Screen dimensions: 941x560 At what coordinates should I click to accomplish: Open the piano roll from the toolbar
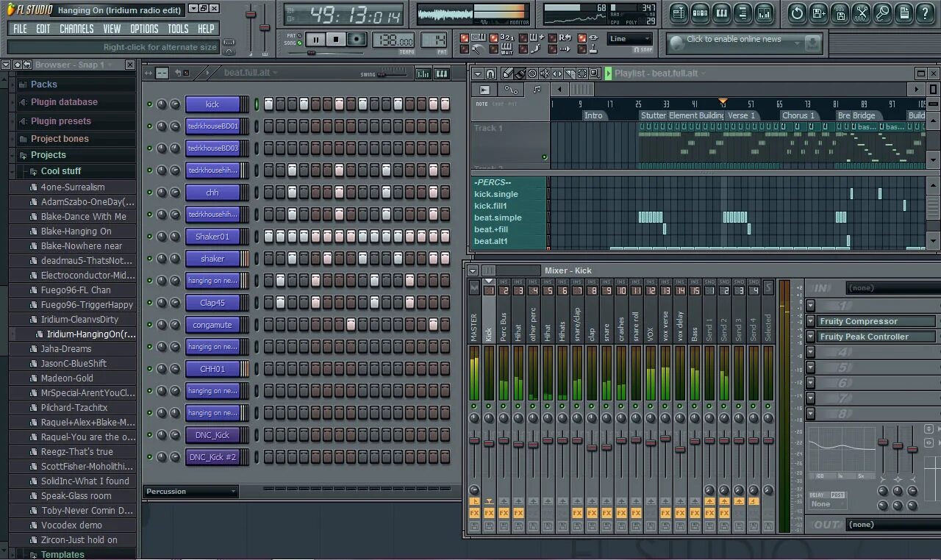[x=721, y=12]
